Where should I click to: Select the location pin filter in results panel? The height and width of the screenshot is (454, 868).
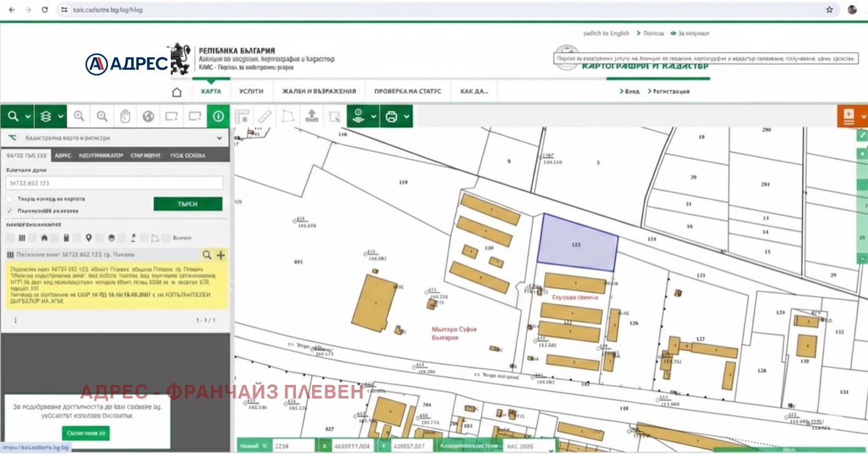(89, 237)
